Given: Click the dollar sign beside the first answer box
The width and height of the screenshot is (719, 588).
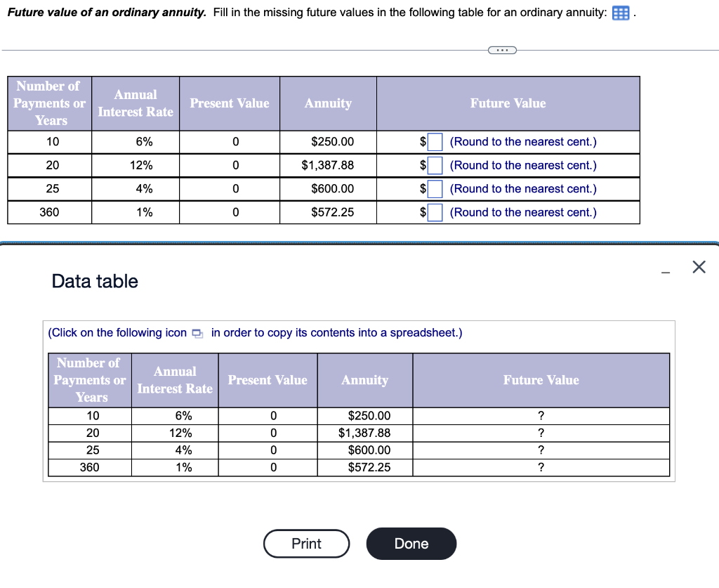Looking at the screenshot, I should (x=421, y=141).
